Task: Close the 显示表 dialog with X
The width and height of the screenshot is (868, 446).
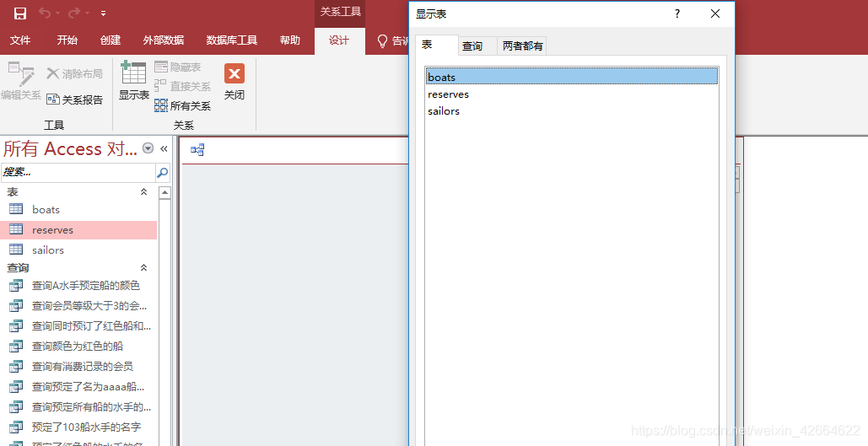Action: coord(715,13)
